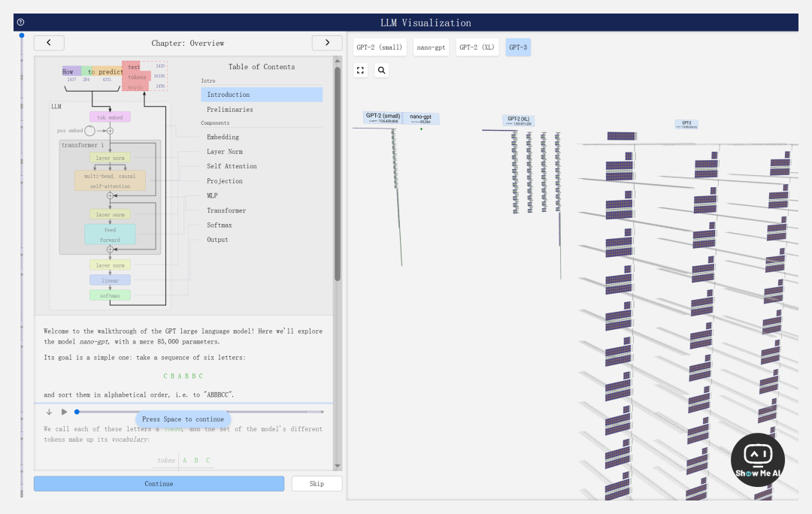Viewport: 812px width, 514px height.
Task: Click the play walkthrough icon
Action: click(x=64, y=412)
